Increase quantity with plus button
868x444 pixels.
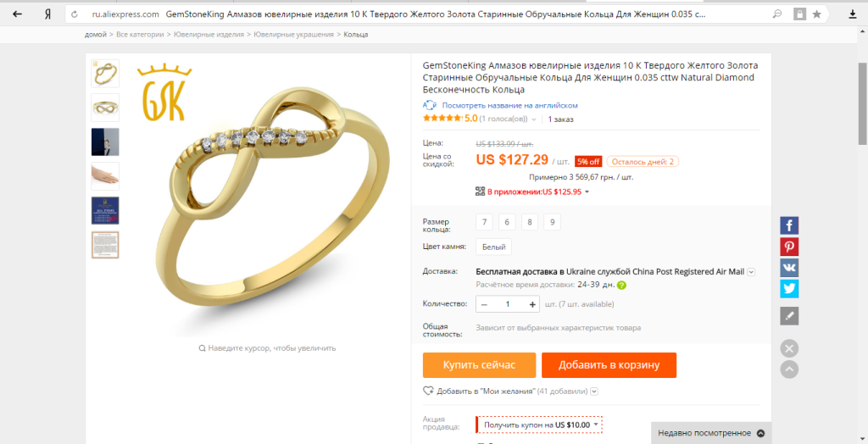(532, 304)
